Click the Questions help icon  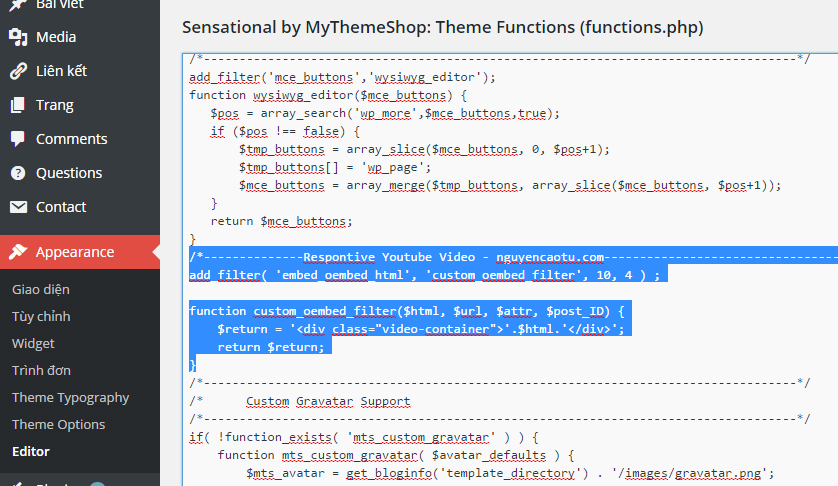[18, 173]
